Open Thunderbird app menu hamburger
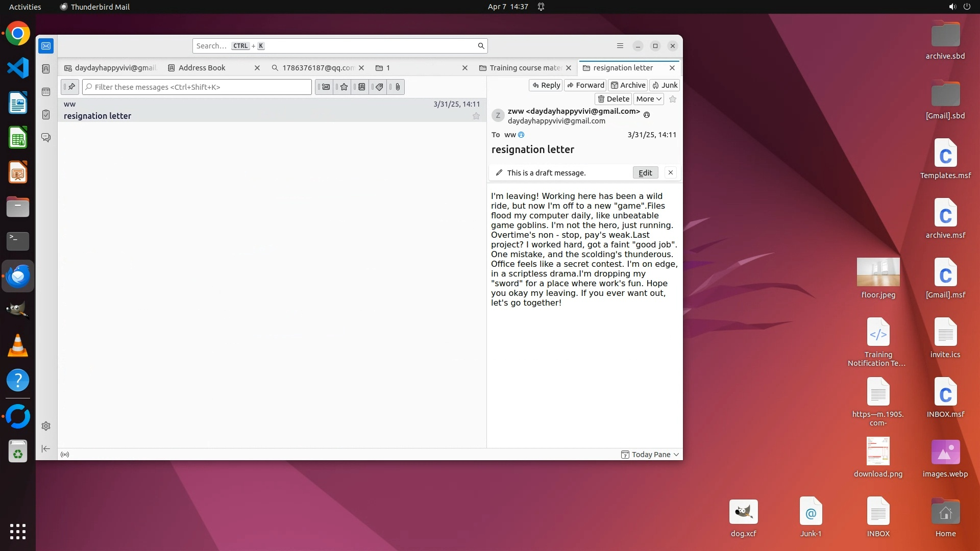This screenshot has width=980, height=551. pyautogui.click(x=620, y=46)
